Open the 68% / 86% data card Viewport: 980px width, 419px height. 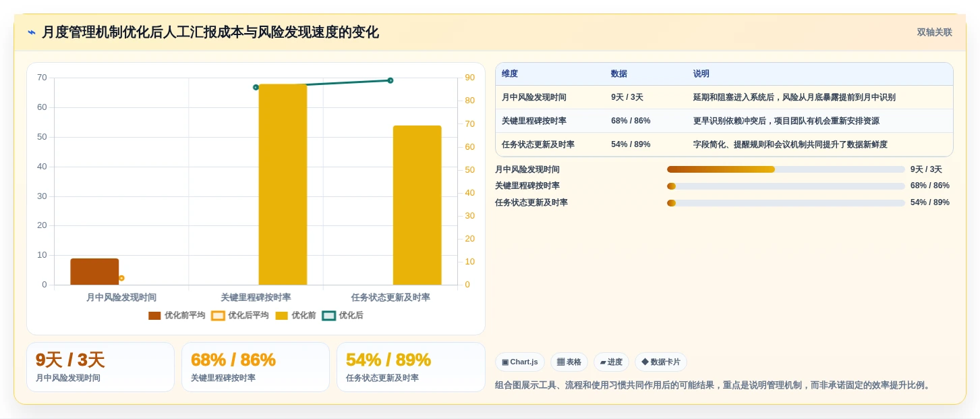pyautogui.click(x=256, y=367)
